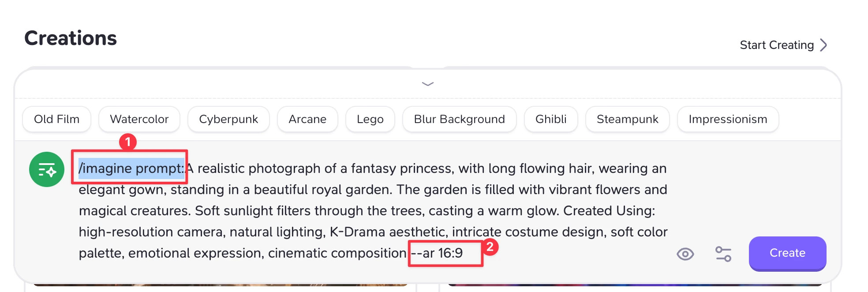Toggle the eye preview icon
The image size is (868, 292).
[x=685, y=254]
